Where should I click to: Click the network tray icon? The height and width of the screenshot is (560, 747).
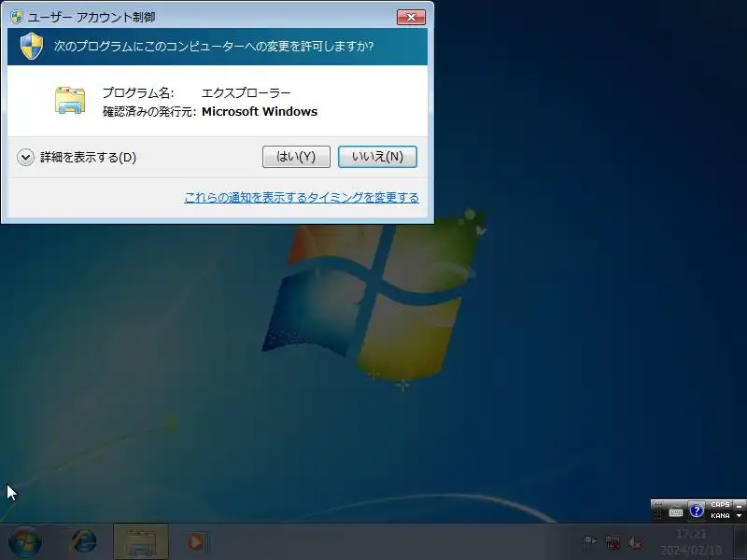tap(613, 542)
